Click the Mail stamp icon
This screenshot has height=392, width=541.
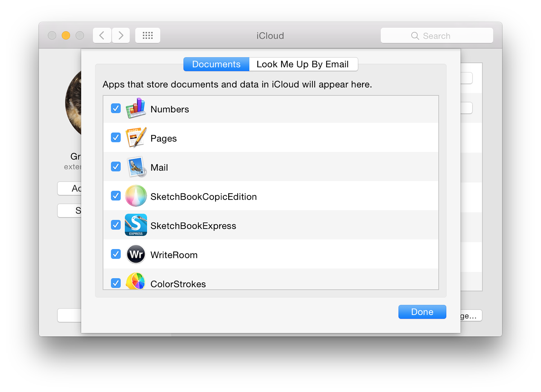point(136,167)
